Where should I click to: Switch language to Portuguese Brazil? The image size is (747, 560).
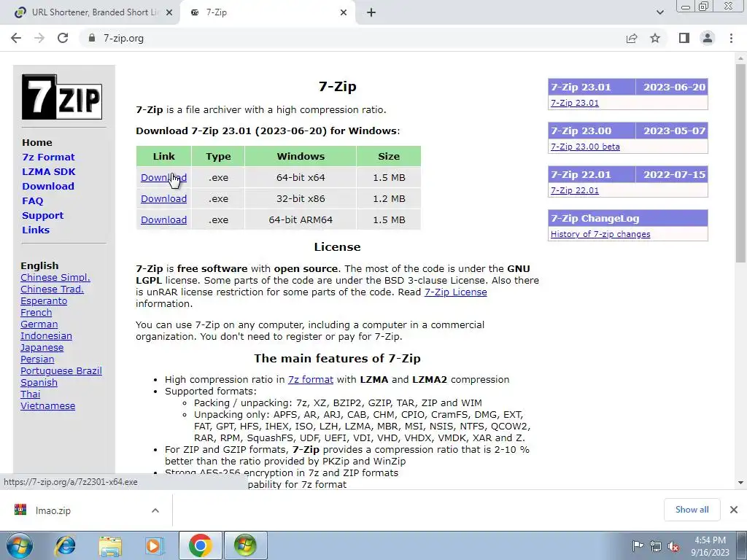click(61, 371)
